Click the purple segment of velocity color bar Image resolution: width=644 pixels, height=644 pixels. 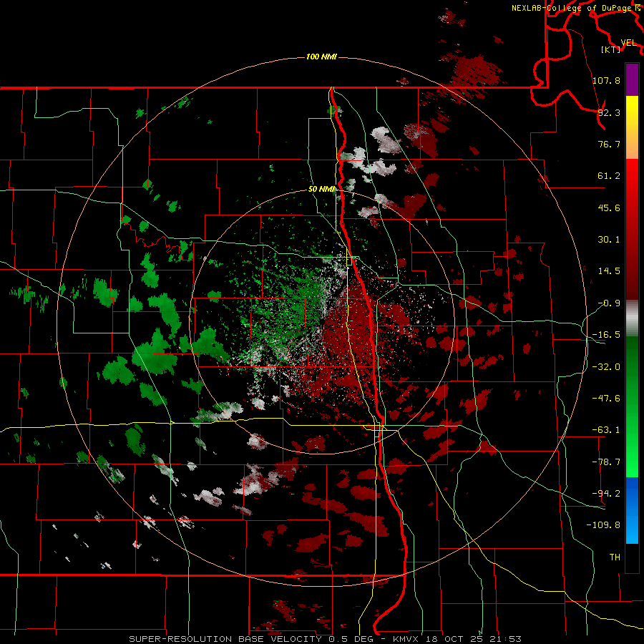(632, 80)
